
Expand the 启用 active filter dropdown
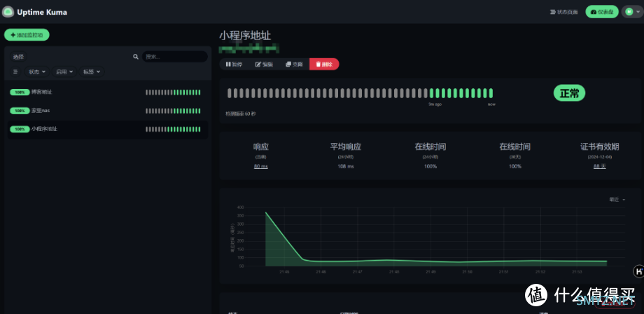pos(65,71)
